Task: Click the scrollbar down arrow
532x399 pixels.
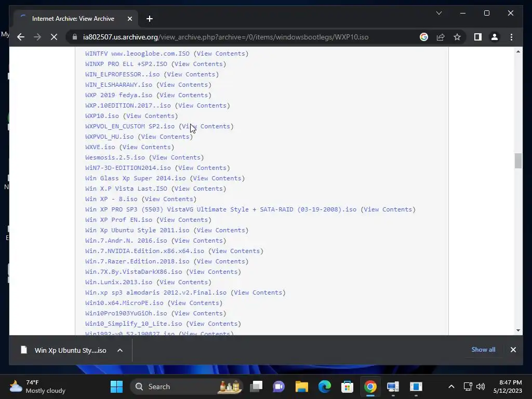Action: tap(518, 330)
